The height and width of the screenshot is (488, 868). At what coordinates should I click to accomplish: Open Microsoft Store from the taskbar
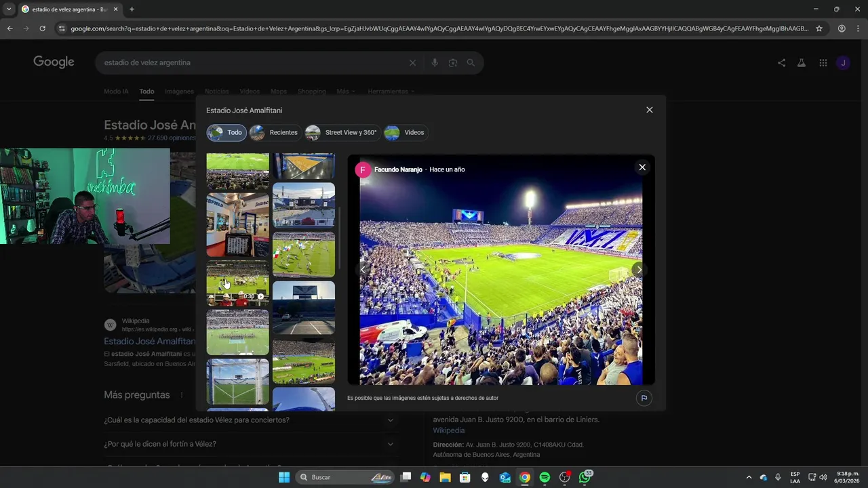pos(465,477)
